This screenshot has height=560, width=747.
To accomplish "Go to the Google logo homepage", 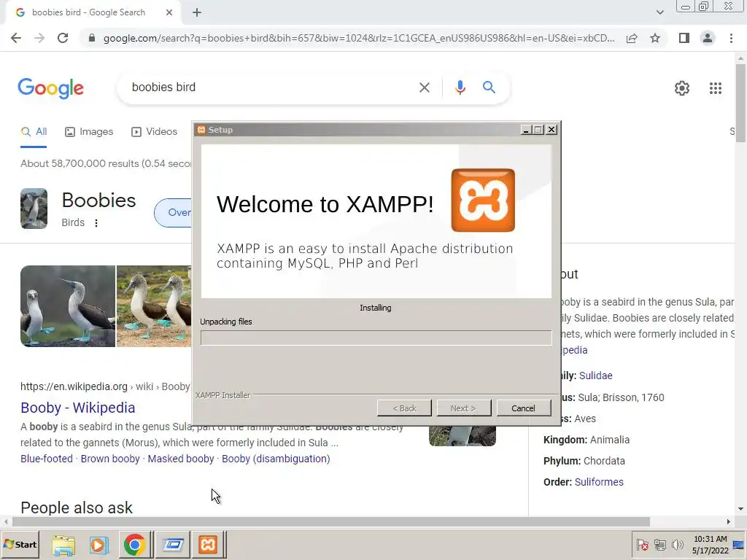I will click(x=51, y=88).
